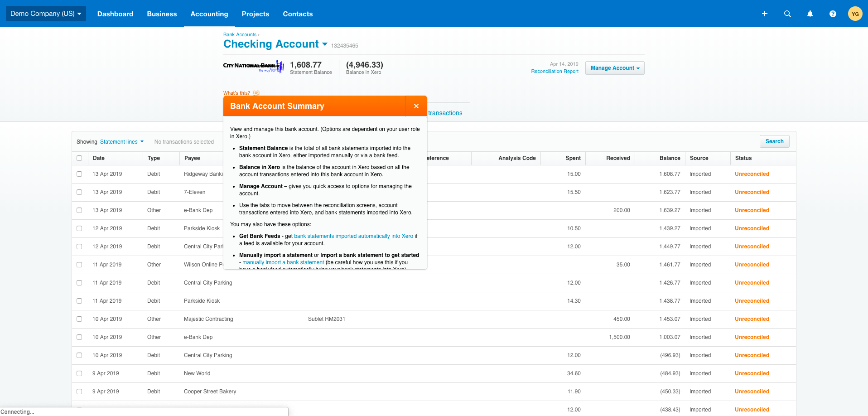868x416 pixels.
Task: Expand the Checking Account name dropdown
Action: click(325, 44)
